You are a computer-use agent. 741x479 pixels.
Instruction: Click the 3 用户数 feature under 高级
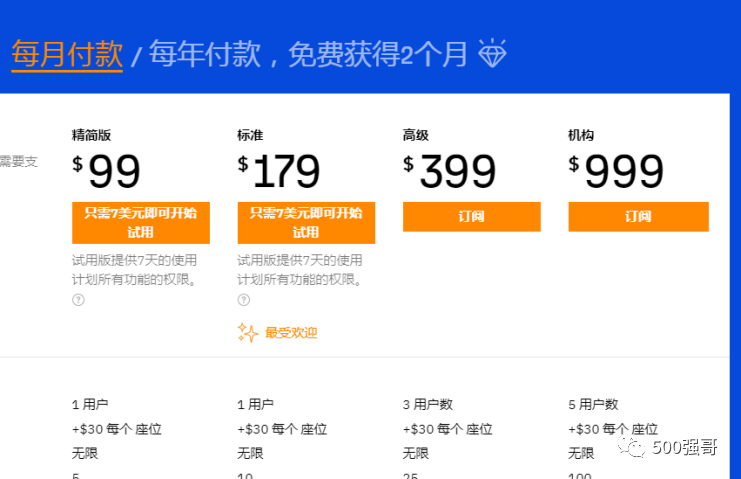coord(428,404)
